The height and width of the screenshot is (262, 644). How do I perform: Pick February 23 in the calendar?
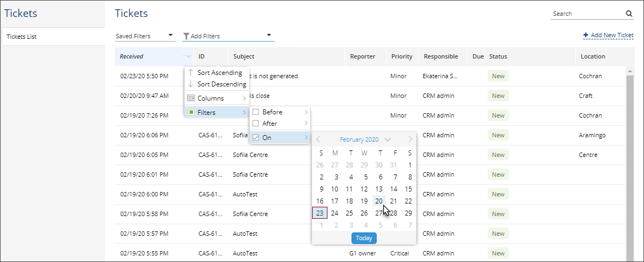(x=320, y=213)
